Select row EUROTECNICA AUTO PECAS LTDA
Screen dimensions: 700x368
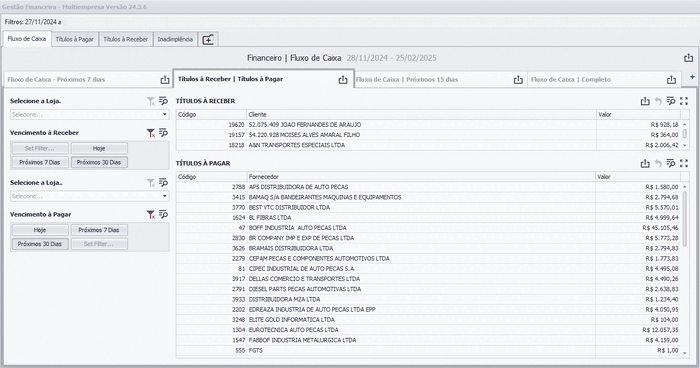(428, 330)
